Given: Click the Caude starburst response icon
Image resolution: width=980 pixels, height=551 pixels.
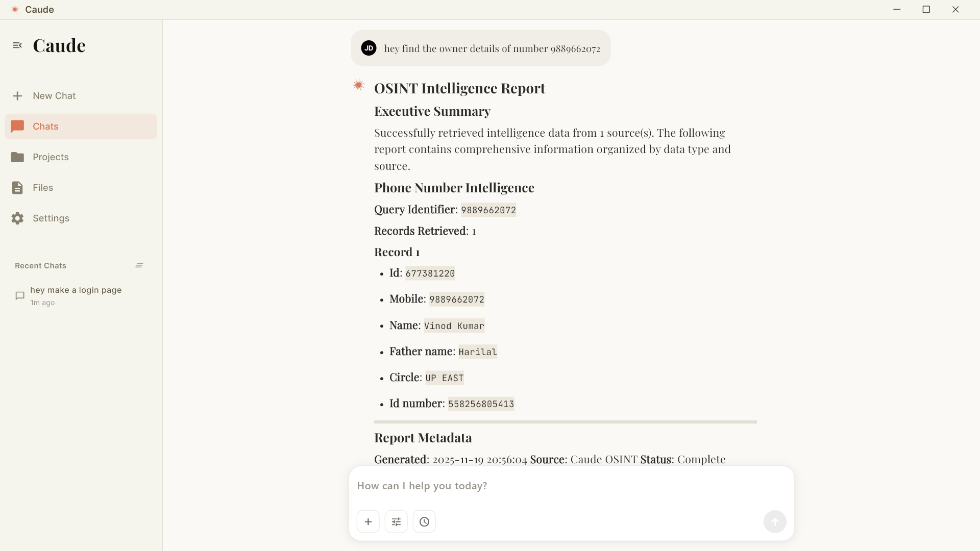Looking at the screenshot, I should [x=359, y=85].
